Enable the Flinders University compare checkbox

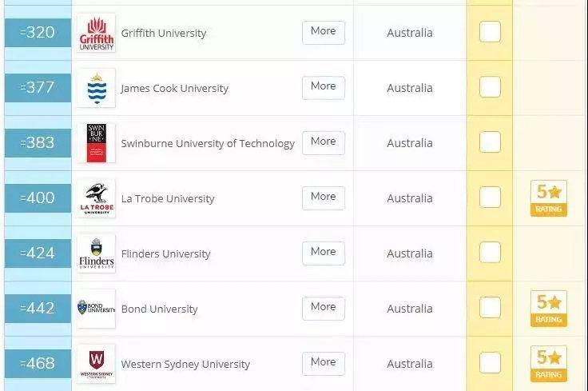click(490, 252)
